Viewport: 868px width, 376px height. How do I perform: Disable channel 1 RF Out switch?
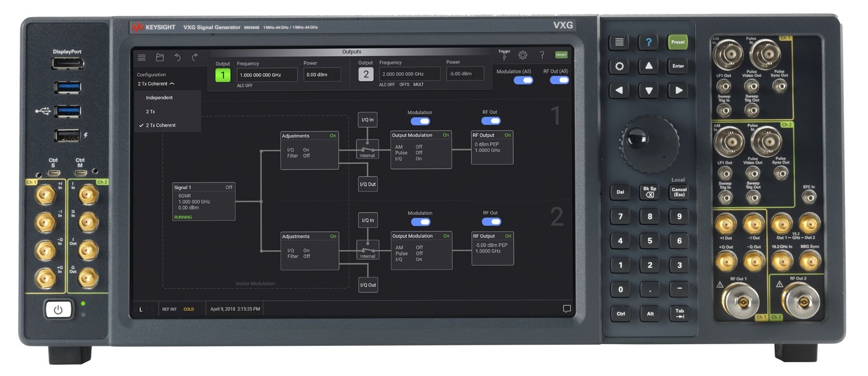[491, 121]
